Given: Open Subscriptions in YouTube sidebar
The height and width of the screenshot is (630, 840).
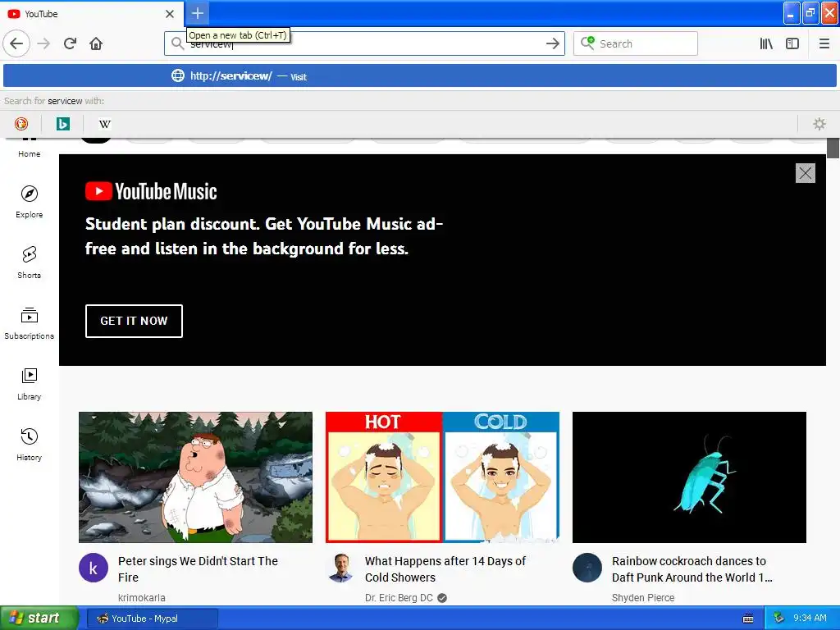Looking at the screenshot, I should pyautogui.click(x=29, y=323).
